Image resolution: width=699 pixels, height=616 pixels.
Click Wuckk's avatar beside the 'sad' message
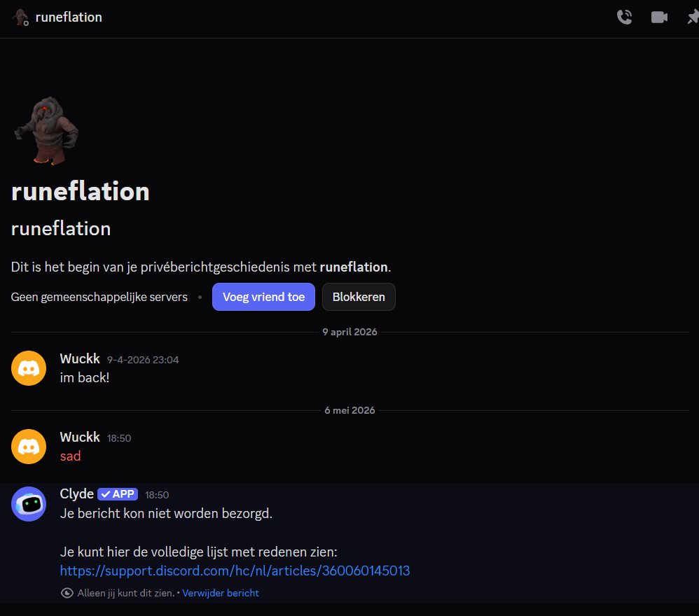point(29,447)
